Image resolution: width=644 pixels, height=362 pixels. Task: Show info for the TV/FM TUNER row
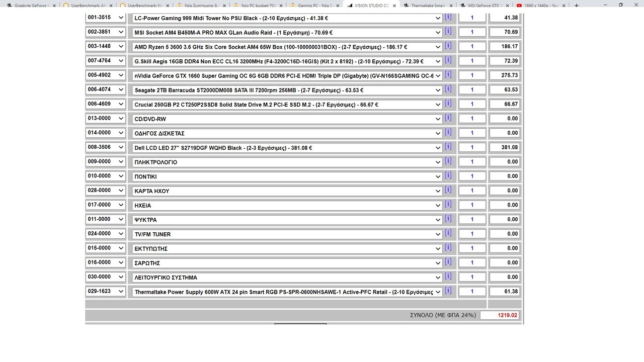click(x=448, y=233)
